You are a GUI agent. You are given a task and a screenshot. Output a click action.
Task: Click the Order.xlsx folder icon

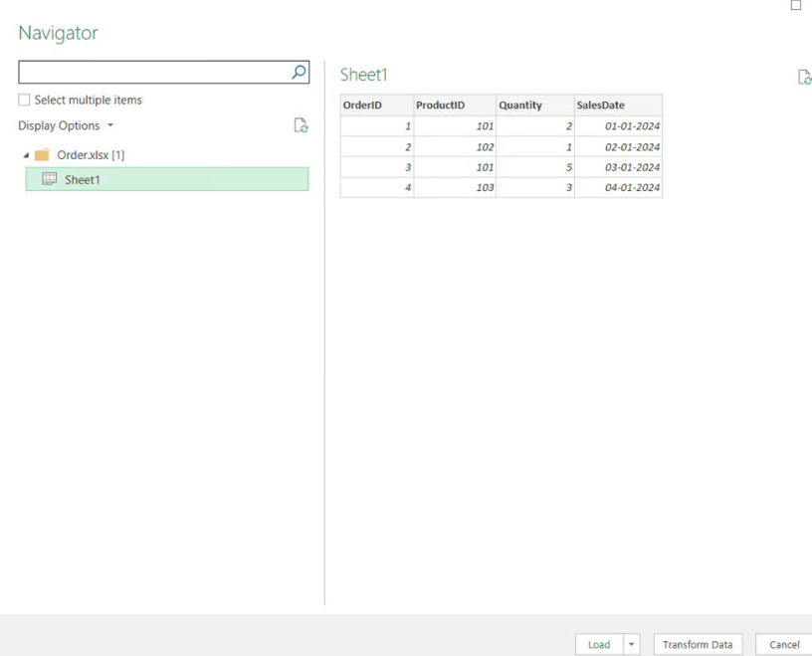click(40, 154)
